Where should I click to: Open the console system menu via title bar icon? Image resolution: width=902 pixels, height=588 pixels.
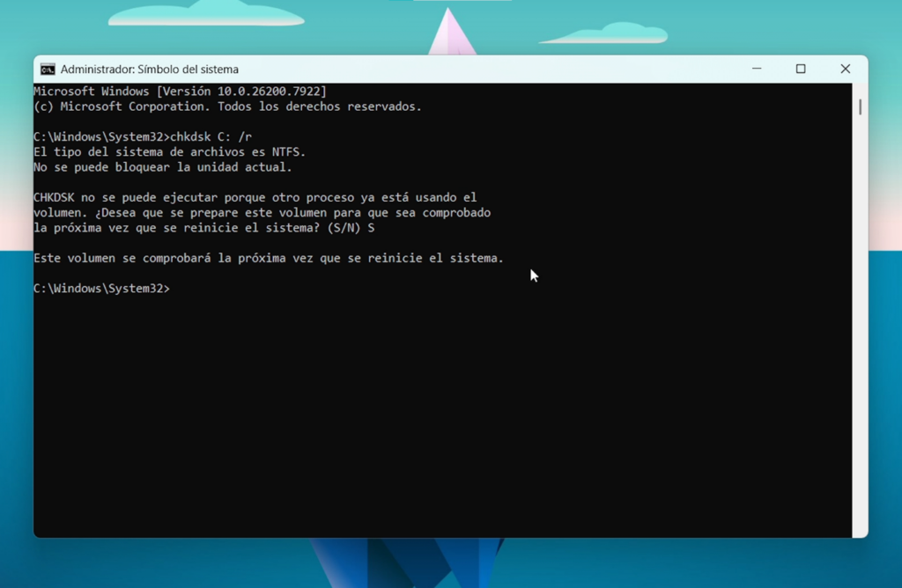click(47, 69)
